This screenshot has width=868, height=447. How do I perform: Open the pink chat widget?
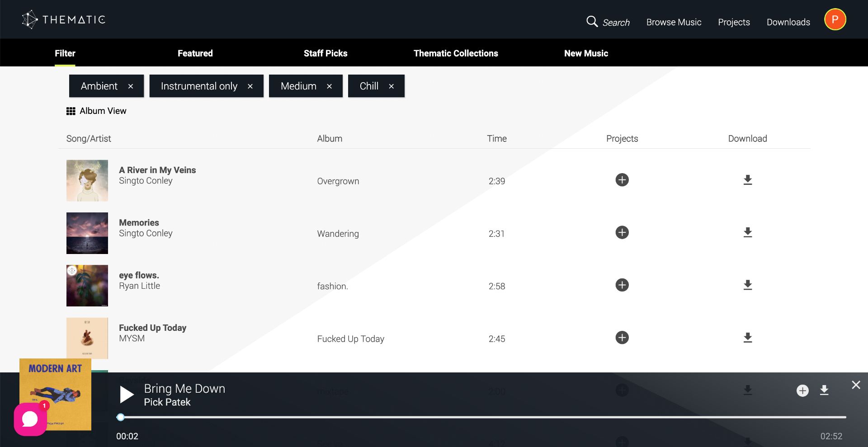click(x=30, y=419)
